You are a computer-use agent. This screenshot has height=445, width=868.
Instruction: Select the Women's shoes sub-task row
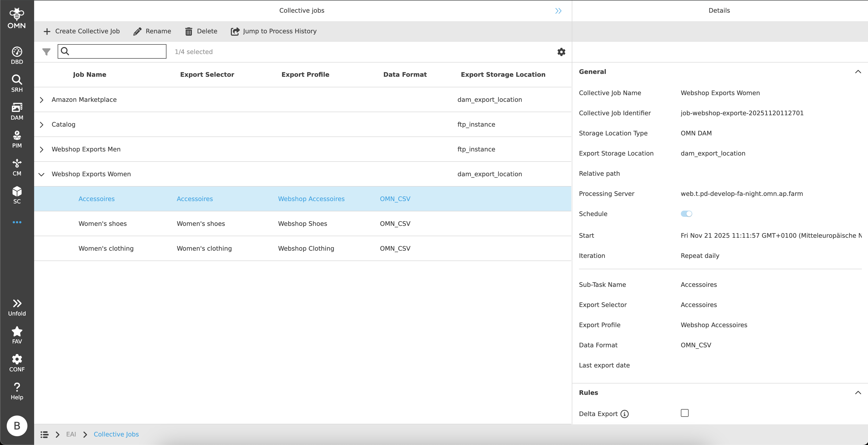pyautogui.click(x=102, y=224)
